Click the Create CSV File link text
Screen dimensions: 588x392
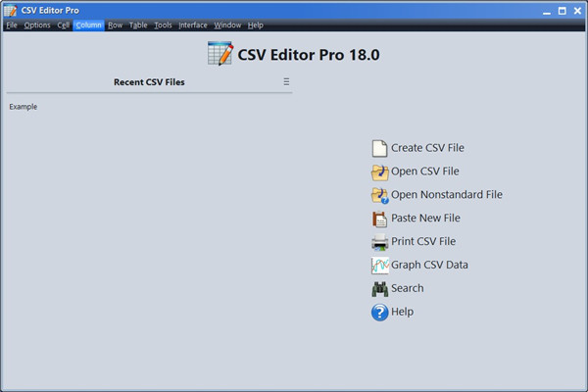(427, 148)
